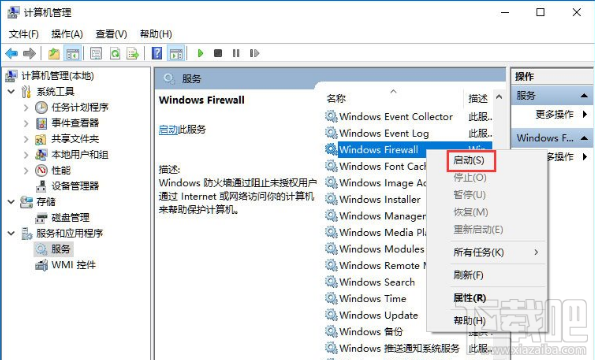The width and height of the screenshot is (595, 360).
Task: Expand the 性能 tree node
Action: tap(26, 171)
